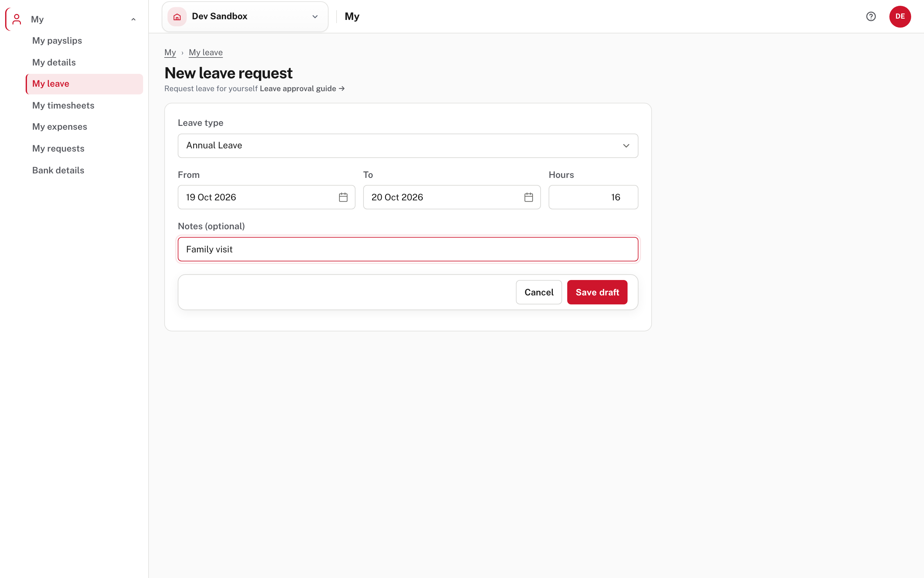Viewport: 924px width, 578px height.
Task: Open My requests section
Action: click(x=58, y=148)
